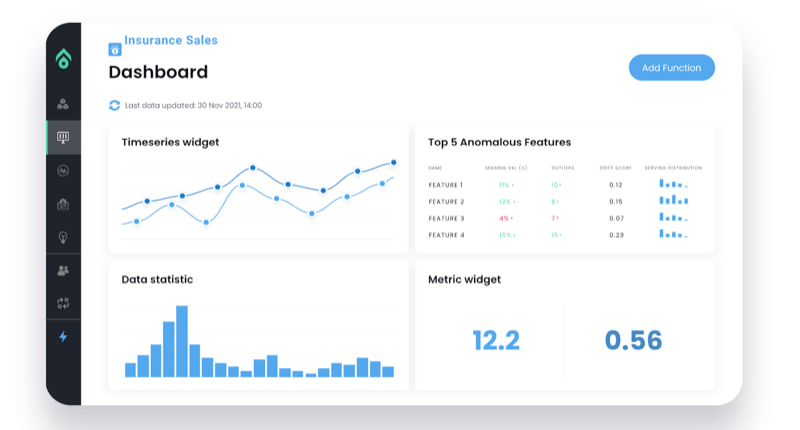Click the MISSING VAL column header

coord(506,168)
